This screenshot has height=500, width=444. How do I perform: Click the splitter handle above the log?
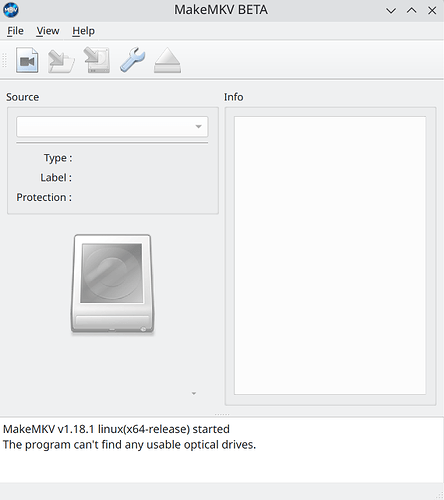pos(222,415)
